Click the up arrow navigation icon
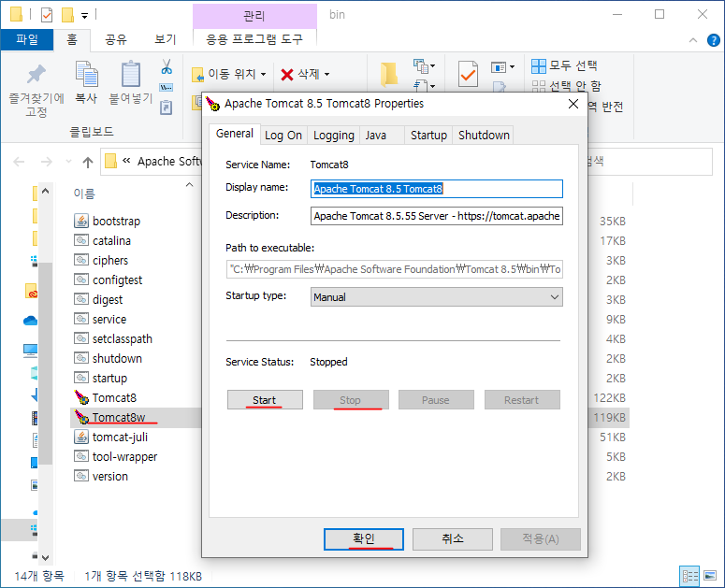 [88, 162]
